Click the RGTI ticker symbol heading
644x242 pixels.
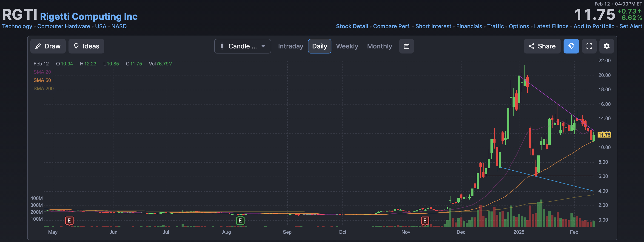pos(20,14)
